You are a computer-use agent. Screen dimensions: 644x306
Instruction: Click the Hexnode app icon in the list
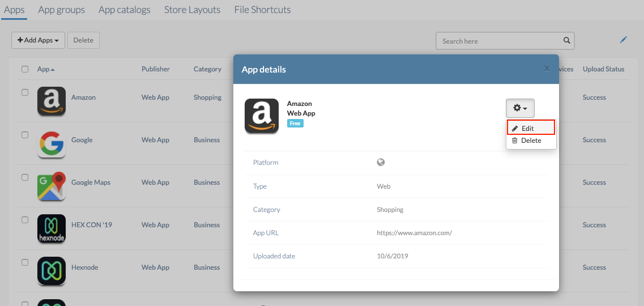coord(52,271)
